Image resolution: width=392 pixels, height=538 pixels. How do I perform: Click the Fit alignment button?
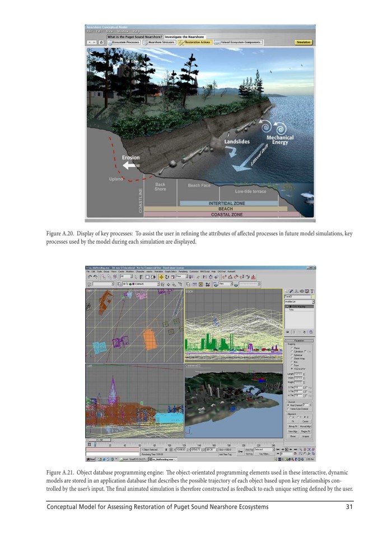(293, 421)
